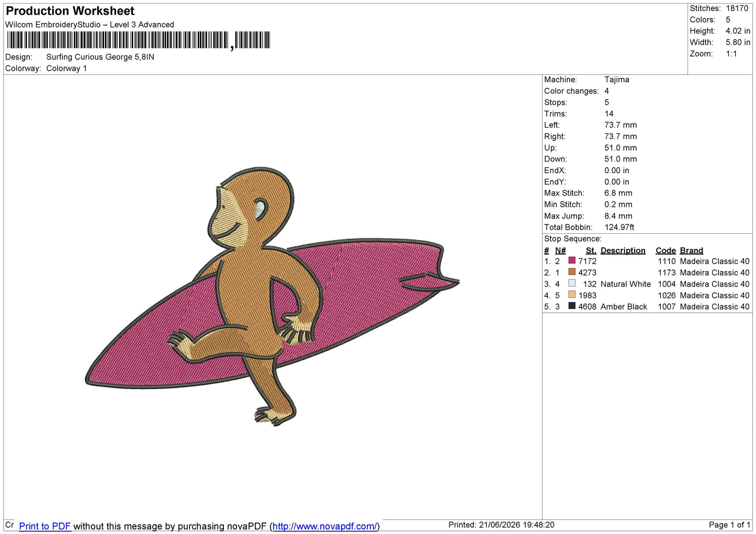Click the Min Stitch value '0.2 mm'

618,204
